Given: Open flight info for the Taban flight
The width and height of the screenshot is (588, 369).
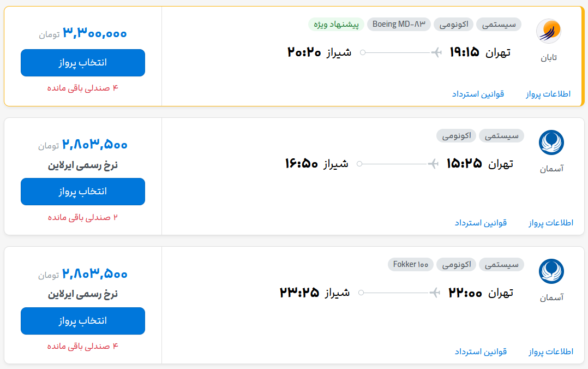Looking at the screenshot, I should [548, 94].
